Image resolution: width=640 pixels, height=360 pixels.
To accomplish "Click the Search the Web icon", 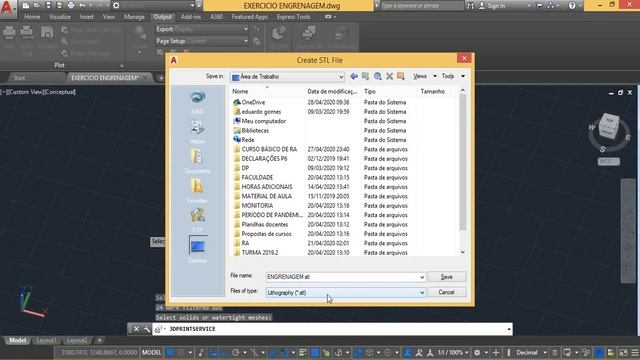I will click(378, 76).
